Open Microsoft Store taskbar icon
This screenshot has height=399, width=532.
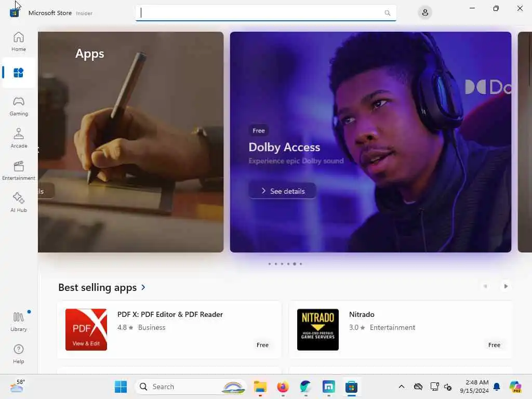pyautogui.click(x=352, y=387)
